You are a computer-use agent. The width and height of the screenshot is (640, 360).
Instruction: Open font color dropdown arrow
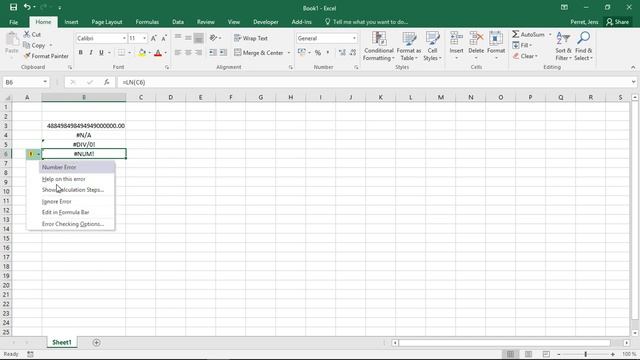click(x=166, y=53)
